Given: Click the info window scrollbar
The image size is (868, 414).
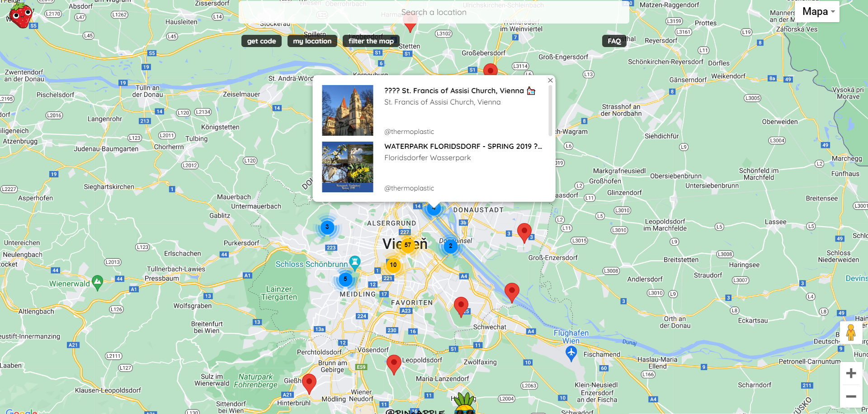Looking at the screenshot, I should [550, 111].
